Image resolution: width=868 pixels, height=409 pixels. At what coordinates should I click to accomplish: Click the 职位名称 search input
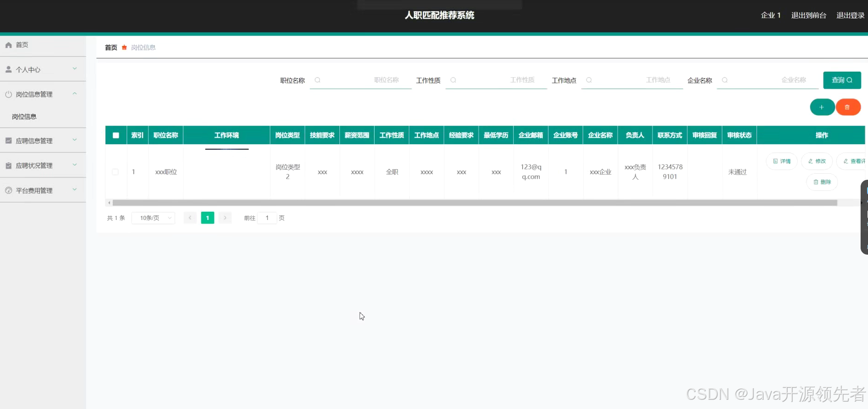click(361, 80)
